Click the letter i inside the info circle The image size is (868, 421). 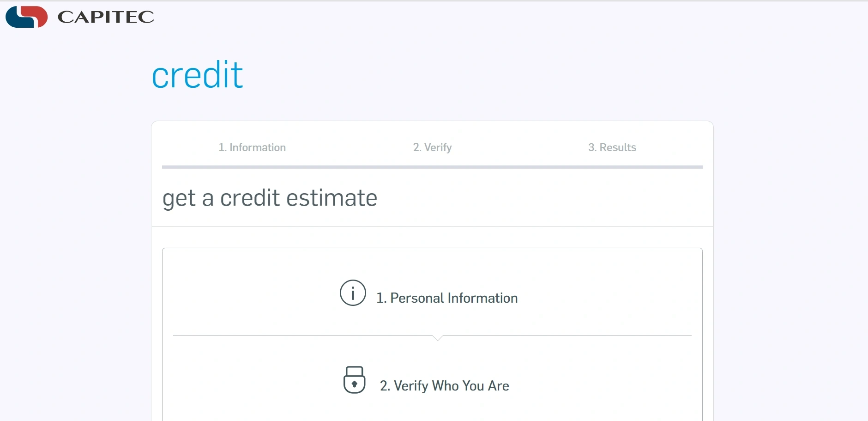tap(353, 293)
